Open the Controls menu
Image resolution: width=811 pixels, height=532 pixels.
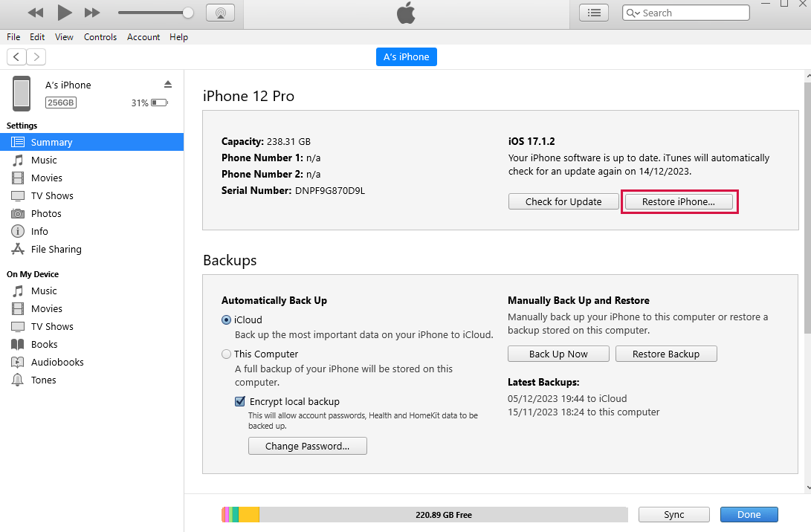[x=100, y=37]
